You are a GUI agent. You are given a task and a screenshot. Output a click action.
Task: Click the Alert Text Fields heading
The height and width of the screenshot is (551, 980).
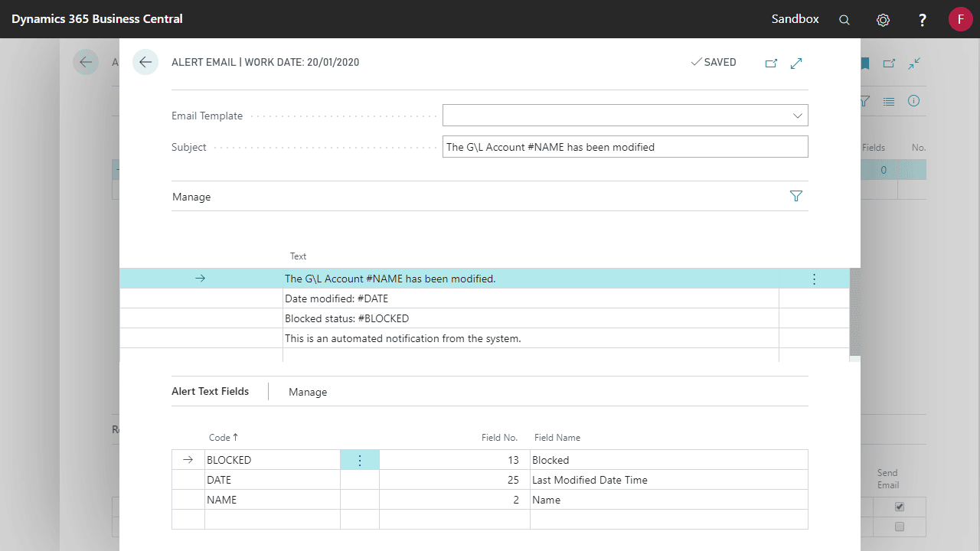(x=210, y=391)
